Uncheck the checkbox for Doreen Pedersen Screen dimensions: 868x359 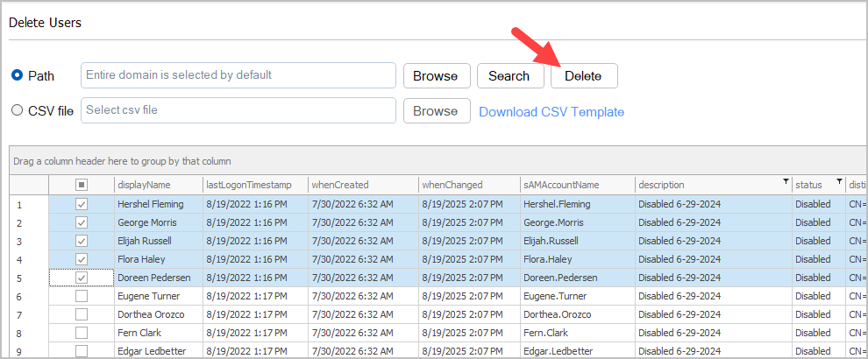pos(82,278)
